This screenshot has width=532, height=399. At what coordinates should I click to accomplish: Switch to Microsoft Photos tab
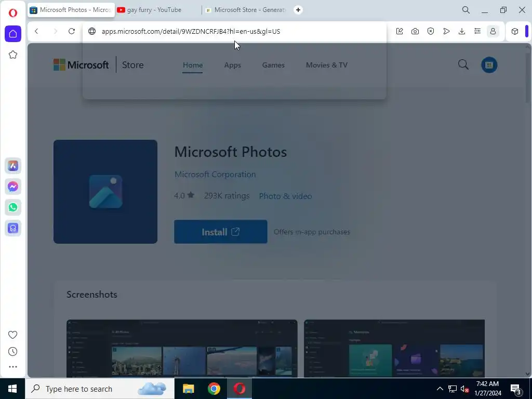click(x=72, y=10)
